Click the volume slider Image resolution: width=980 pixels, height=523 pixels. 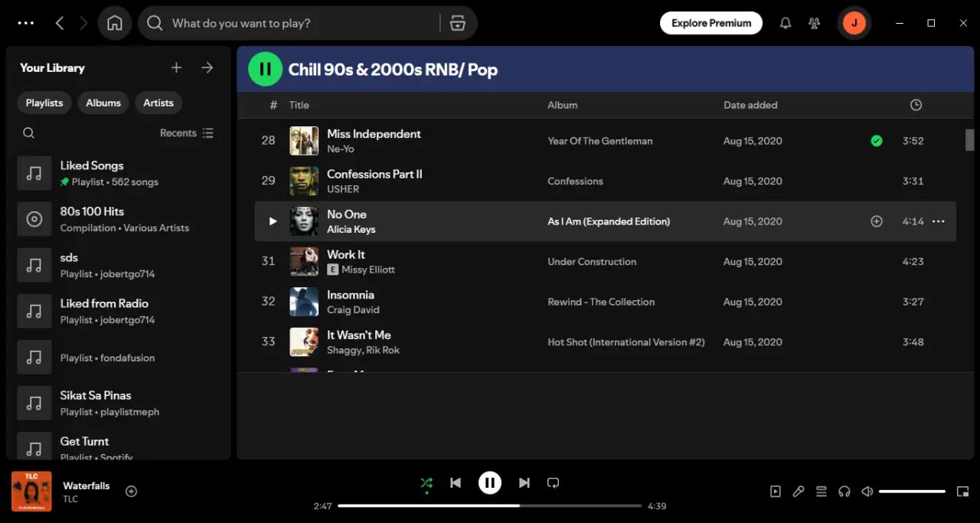pos(912,492)
